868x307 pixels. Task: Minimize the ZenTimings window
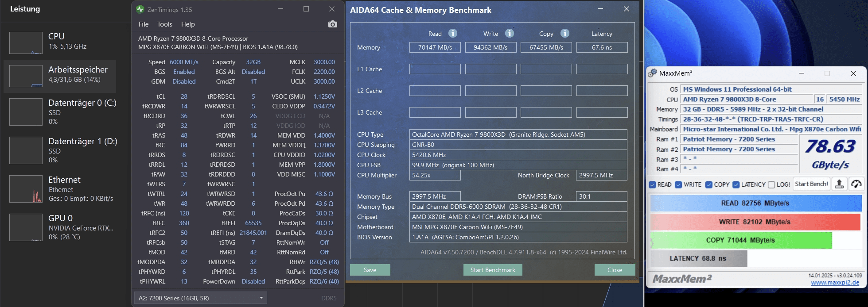pos(280,9)
